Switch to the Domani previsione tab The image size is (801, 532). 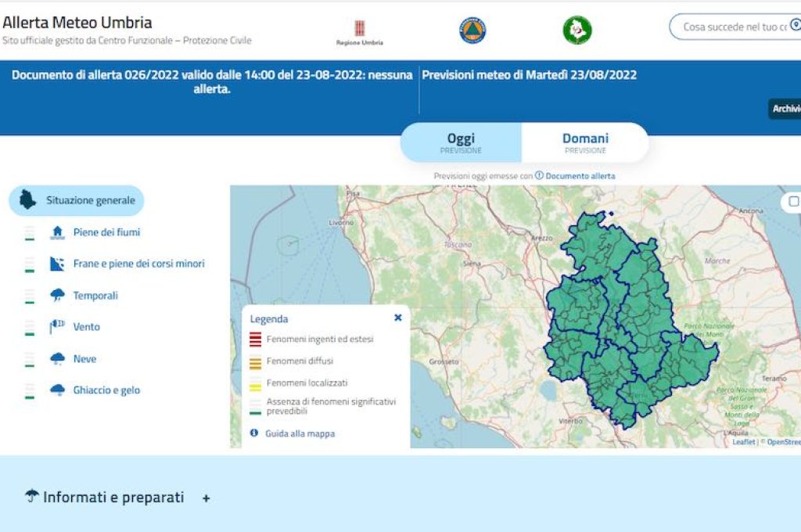[x=585, y=142]
